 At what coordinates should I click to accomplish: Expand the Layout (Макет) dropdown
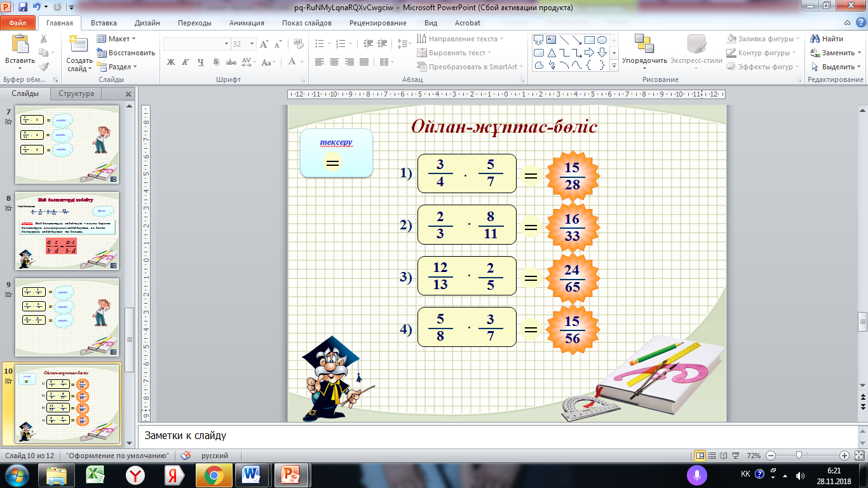pyautogui.click(x=119, y=39)
